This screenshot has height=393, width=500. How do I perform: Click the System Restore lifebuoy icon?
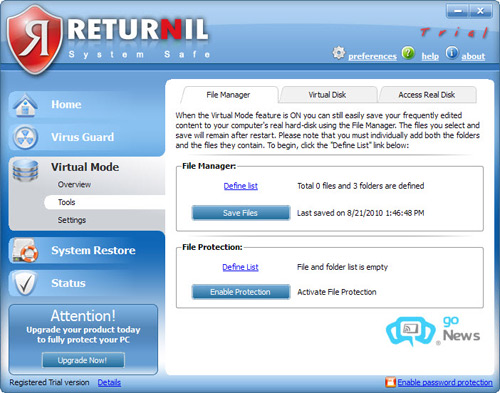tap(25, 250)
